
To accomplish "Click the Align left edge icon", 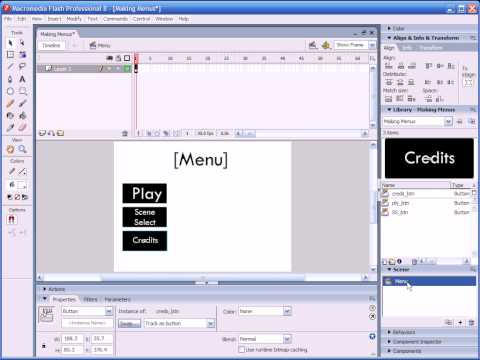I will (389, 66).
